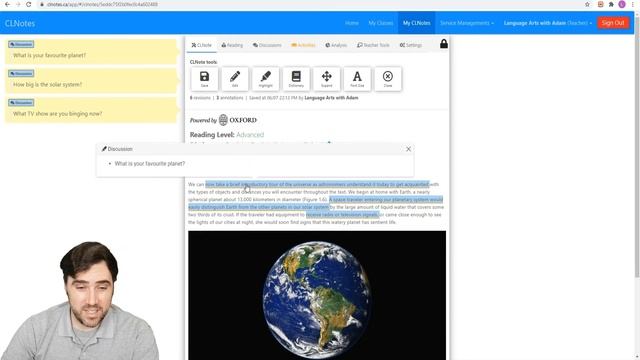
Task: Open the Discussions tab
Action: point(267,45)
